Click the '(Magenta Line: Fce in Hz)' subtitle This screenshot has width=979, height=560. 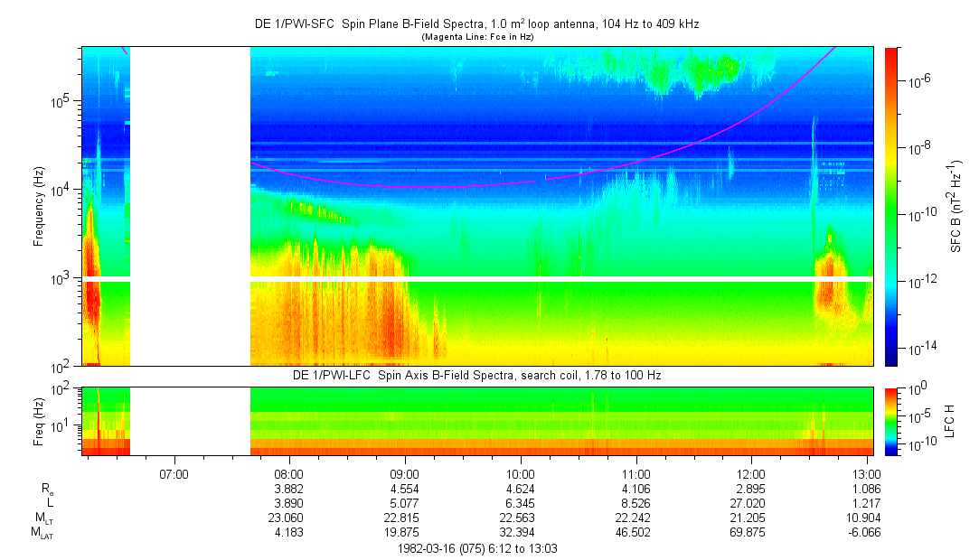477,37
